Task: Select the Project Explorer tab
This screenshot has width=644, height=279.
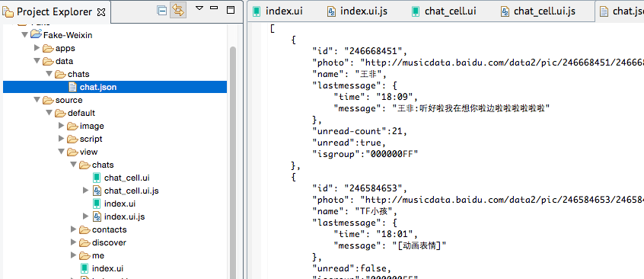Action: coord(54,12)
